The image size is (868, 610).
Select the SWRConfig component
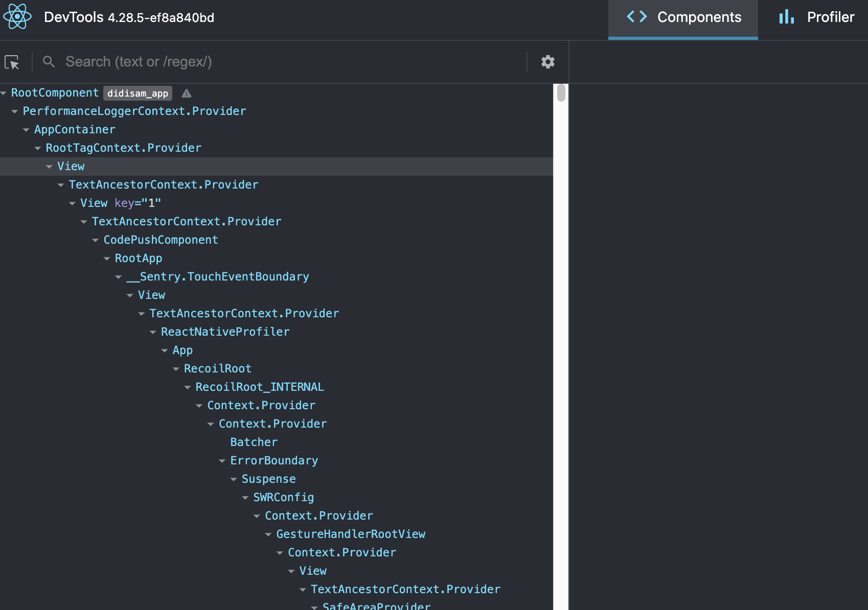[x=284, y=498]
